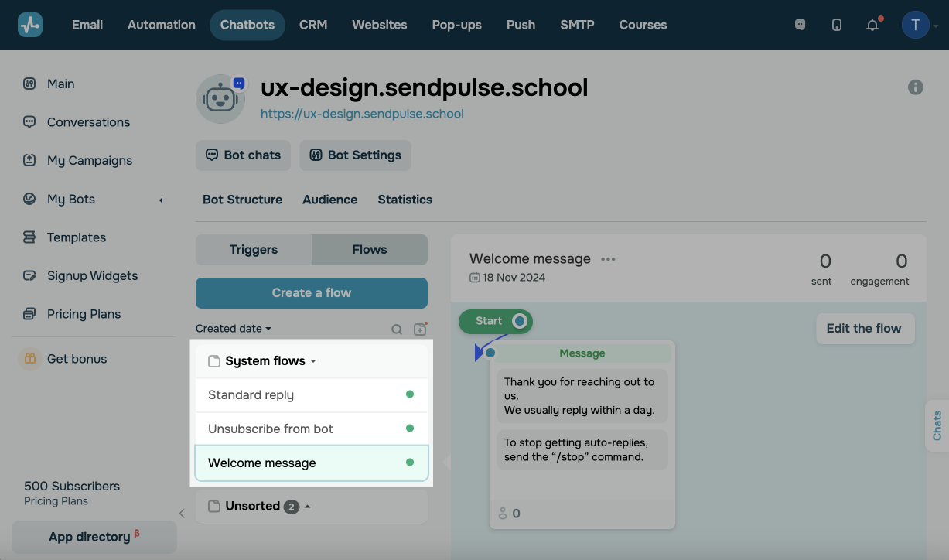This screenshot has width=949, height=560.
Task: Switch to the Audience tab
Action: [x=330, y=200]
